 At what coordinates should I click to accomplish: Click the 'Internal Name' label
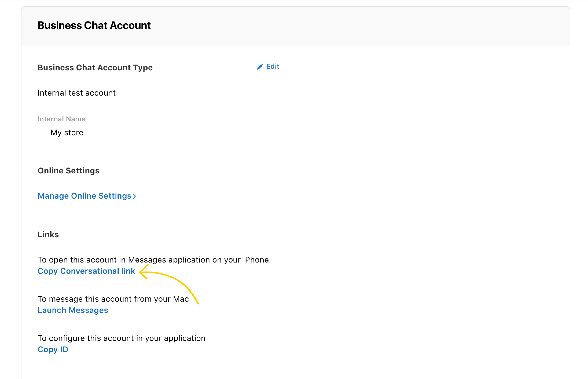[x=61, y=119]
